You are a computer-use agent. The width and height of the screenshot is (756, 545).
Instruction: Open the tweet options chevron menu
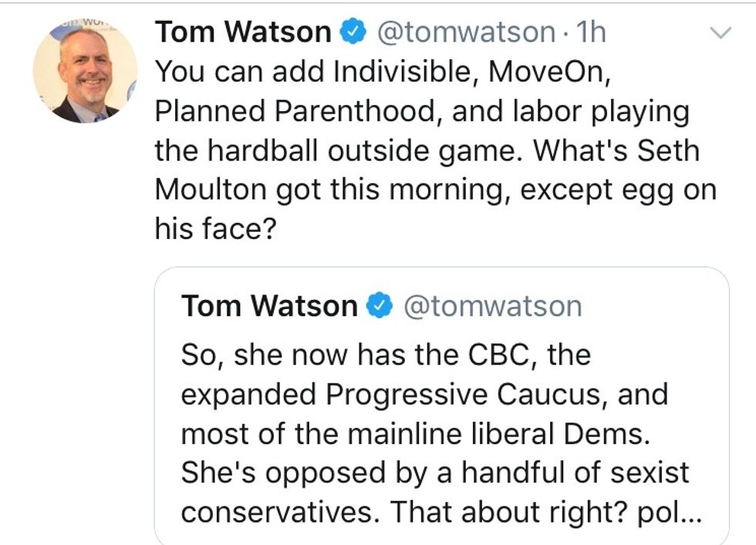pos(720,33)
